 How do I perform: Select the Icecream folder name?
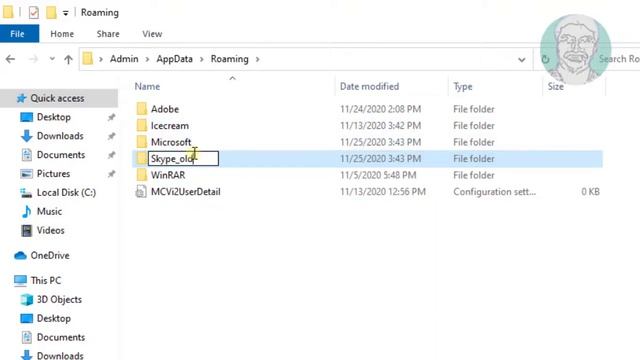(170, 126)
